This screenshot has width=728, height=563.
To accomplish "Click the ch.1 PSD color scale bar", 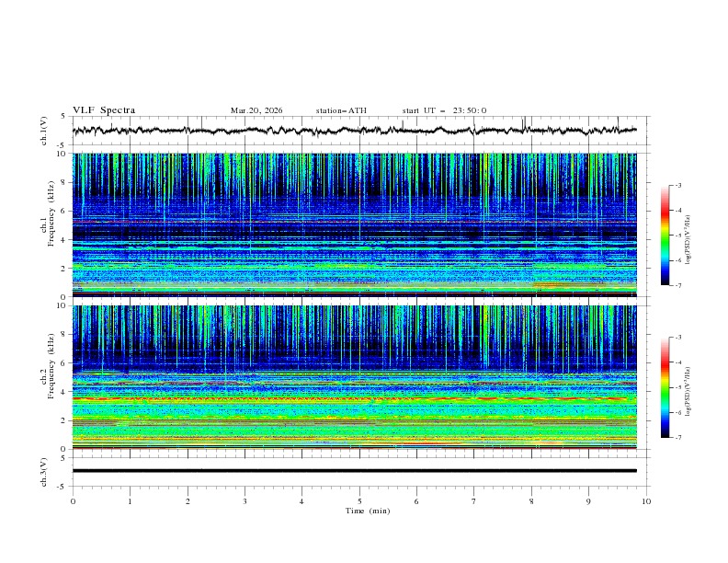I will pyautogui.click(x=665, y=236).
